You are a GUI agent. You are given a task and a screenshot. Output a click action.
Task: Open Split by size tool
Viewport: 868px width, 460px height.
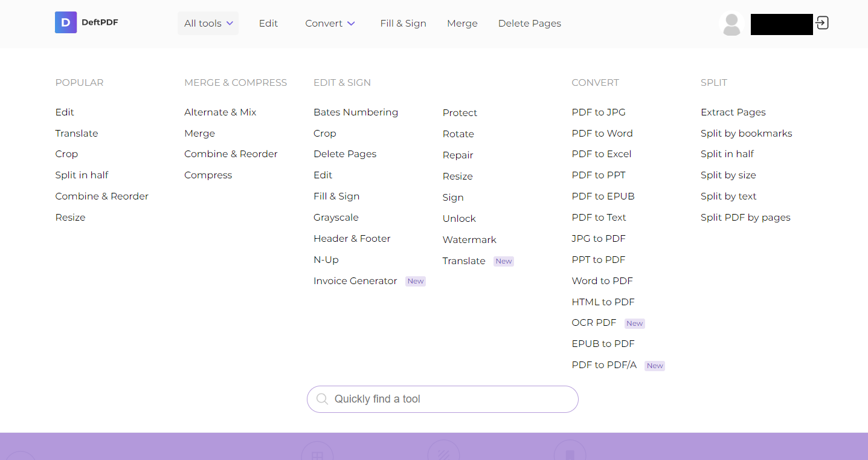pos(728,175)
